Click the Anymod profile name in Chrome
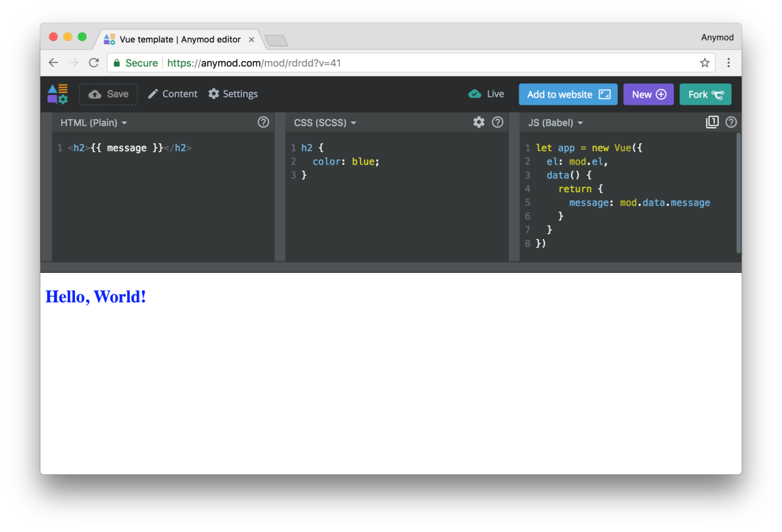Viewport: 782px width, 532px height. click(717, 37)
